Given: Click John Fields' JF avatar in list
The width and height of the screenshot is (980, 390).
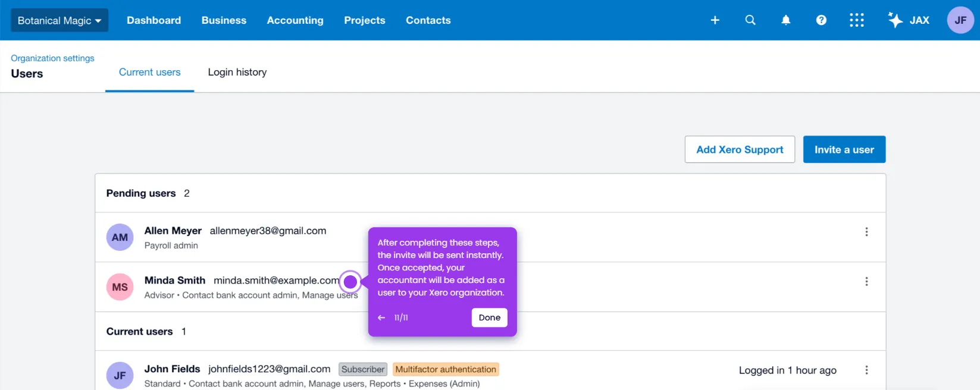Looking at the screenshot, I should pos(120,376).
